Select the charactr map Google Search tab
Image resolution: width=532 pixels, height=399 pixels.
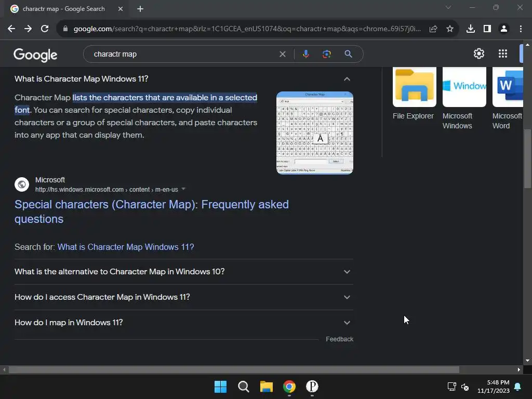point(64,9)
